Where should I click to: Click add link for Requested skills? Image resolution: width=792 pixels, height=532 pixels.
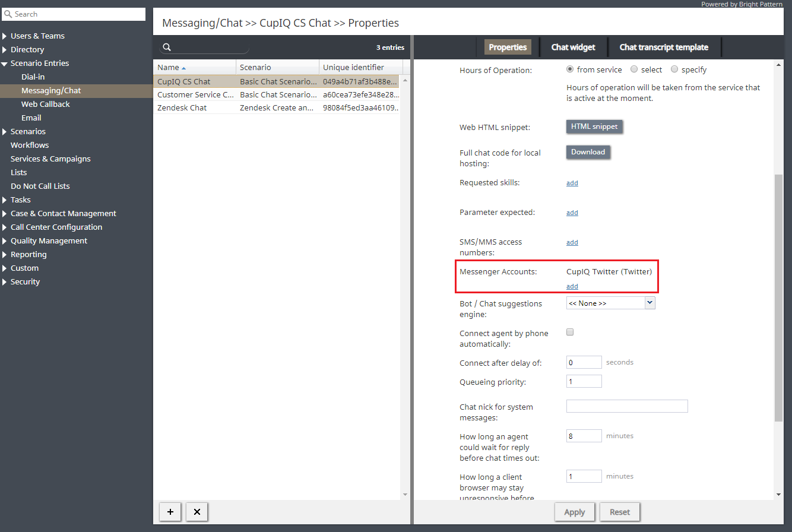click(572, 183)
